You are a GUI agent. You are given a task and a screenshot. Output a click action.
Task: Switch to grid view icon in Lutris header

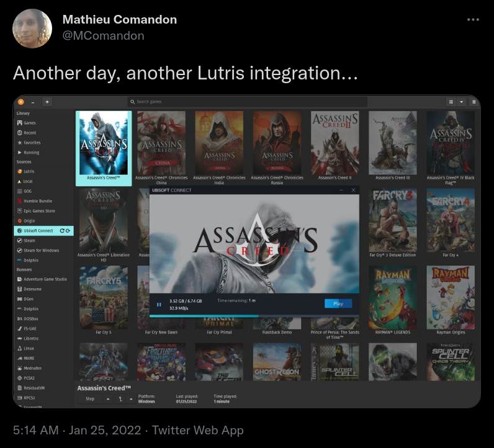tap(451, 102)
